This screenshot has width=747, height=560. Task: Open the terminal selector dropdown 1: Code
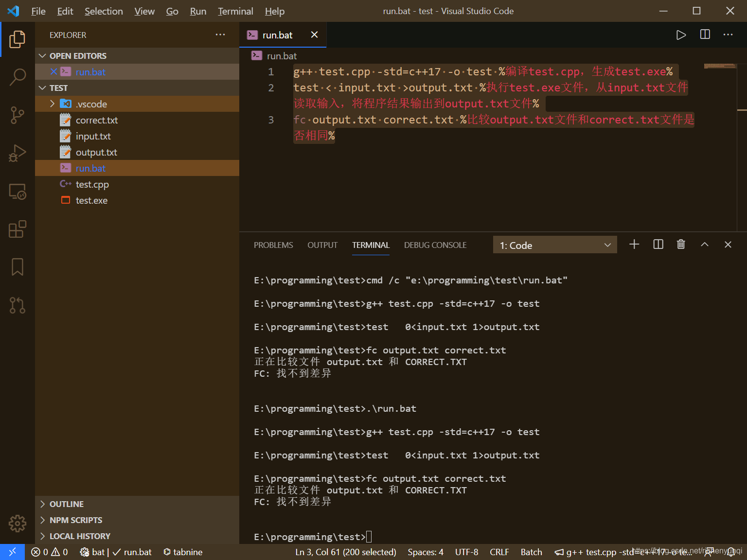pos(555,245)
